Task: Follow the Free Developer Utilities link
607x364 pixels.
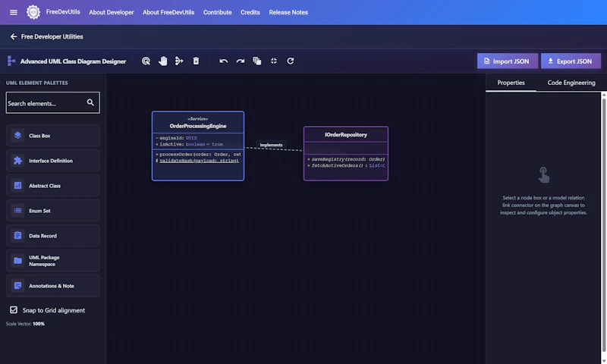Action: [52, 36]
